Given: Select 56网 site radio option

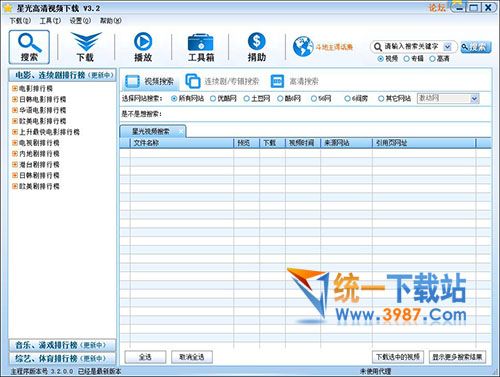Looking at the screenshot, I should pos(314,99).
